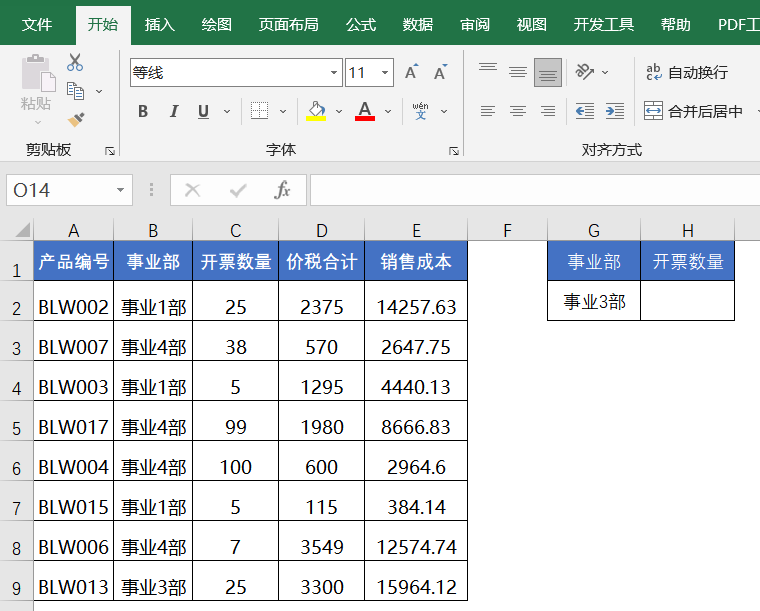This screenshot has height=611, width=760.
Task: Click the Copy icon
Action: pyautogui.click(x=75, y=91)
